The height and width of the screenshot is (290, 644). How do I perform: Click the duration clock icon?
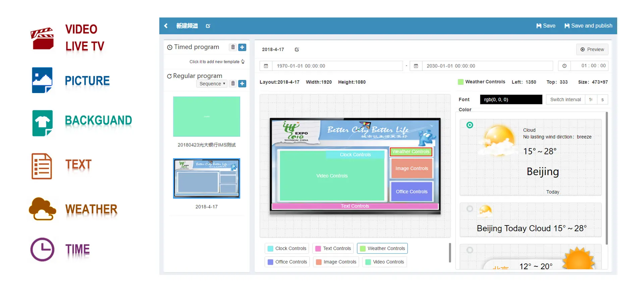565,66
